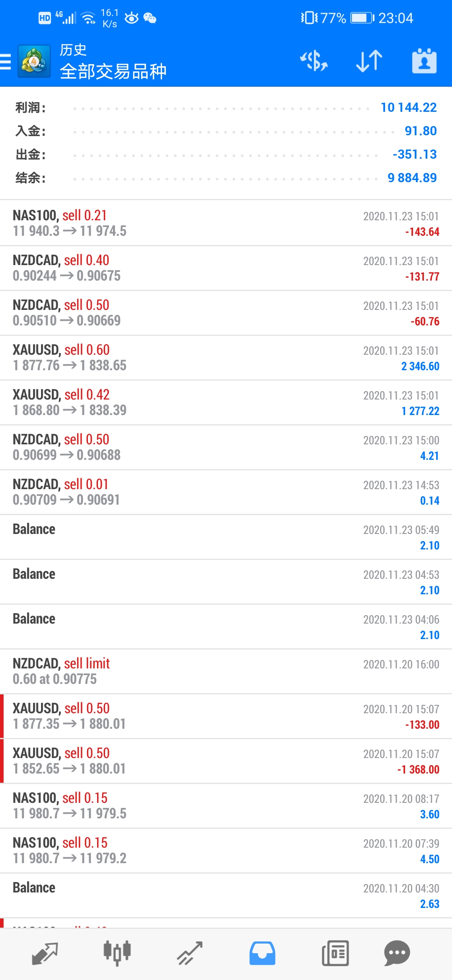Screen dimensions: 452x980
Task: Tap the MetaTrader 4 app logo
Action: 34,61
